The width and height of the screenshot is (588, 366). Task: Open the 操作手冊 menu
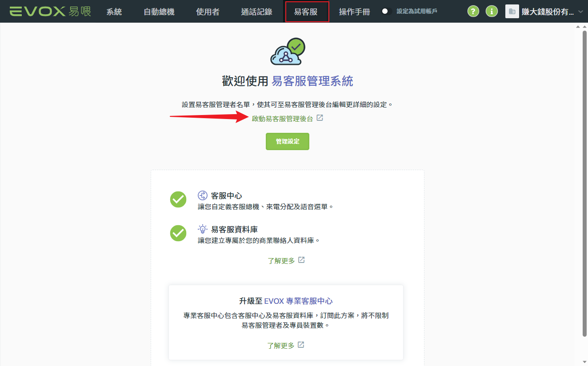pos(354,12)
